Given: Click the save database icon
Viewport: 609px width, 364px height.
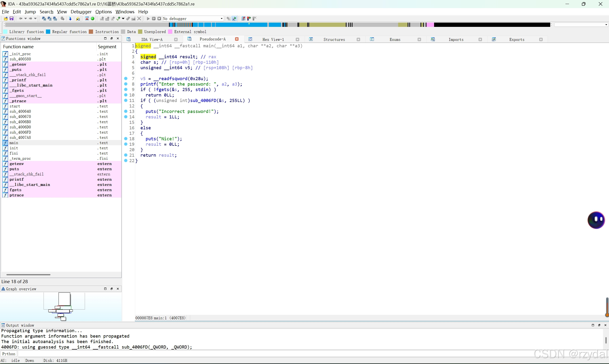Looking at the screenshot, I should click(11, 19).
